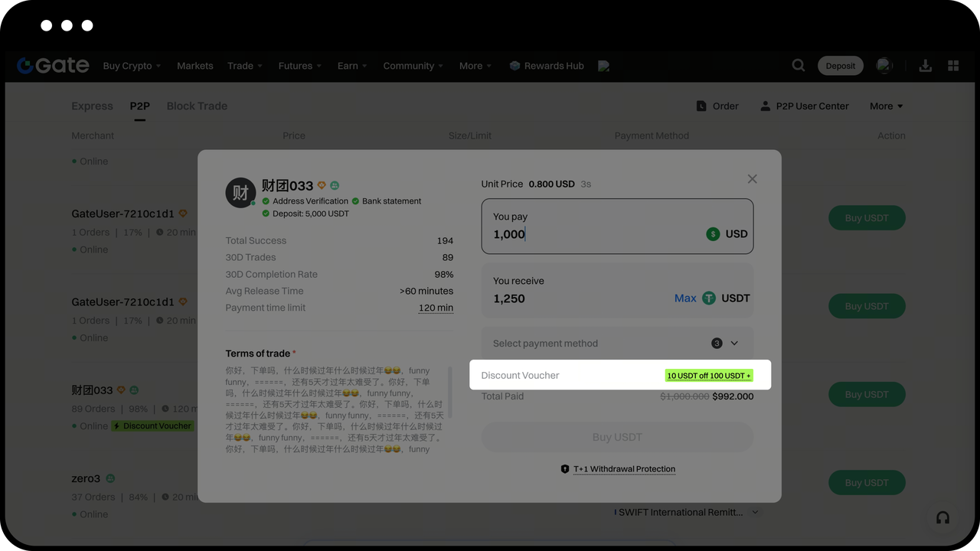Open the Buy Crypto dropdown menu
Screen dimensions: 980x551
pos(132,66)
